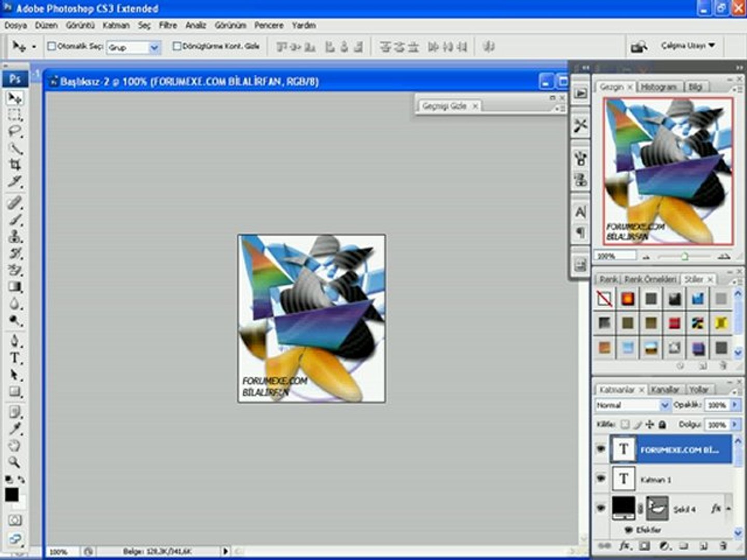Screen dimensions: 747x560
Task: Open the Filtre menu
Action: [x=168, y=25]
